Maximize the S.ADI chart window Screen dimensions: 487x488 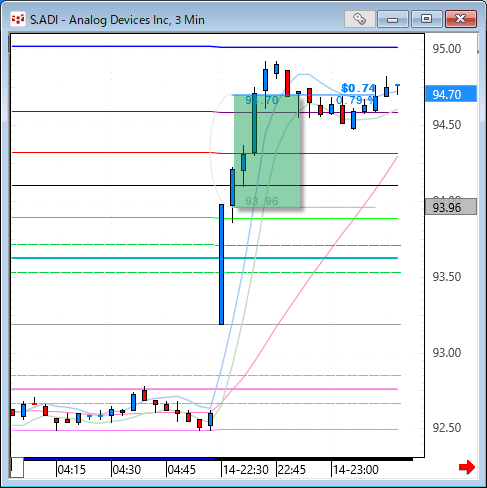pos(426,19)
